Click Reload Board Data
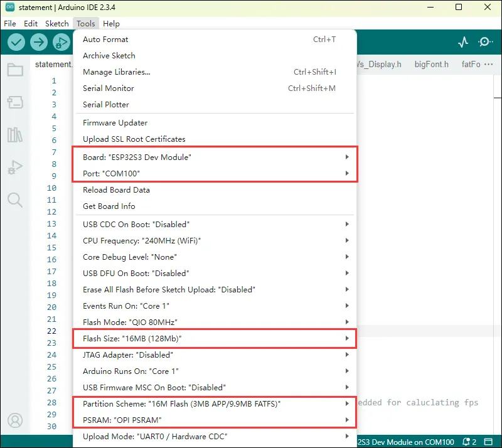 (215, 190)
